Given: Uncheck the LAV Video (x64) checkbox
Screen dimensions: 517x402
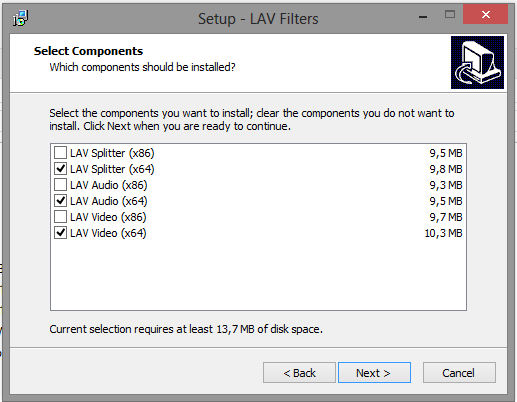Looking at the screenshot, I should [x=60, y=233].
